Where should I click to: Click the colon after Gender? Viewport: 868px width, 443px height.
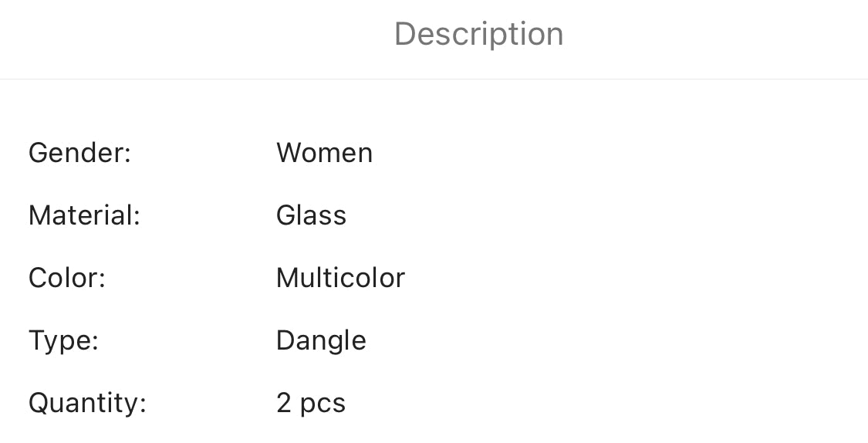pos(128,156)
